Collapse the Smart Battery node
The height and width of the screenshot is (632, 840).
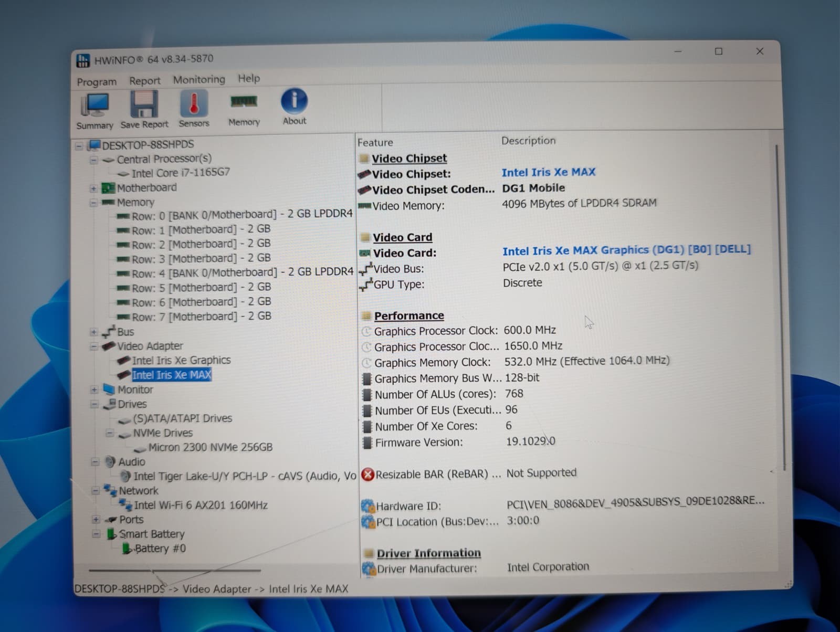tap(96, 534)
